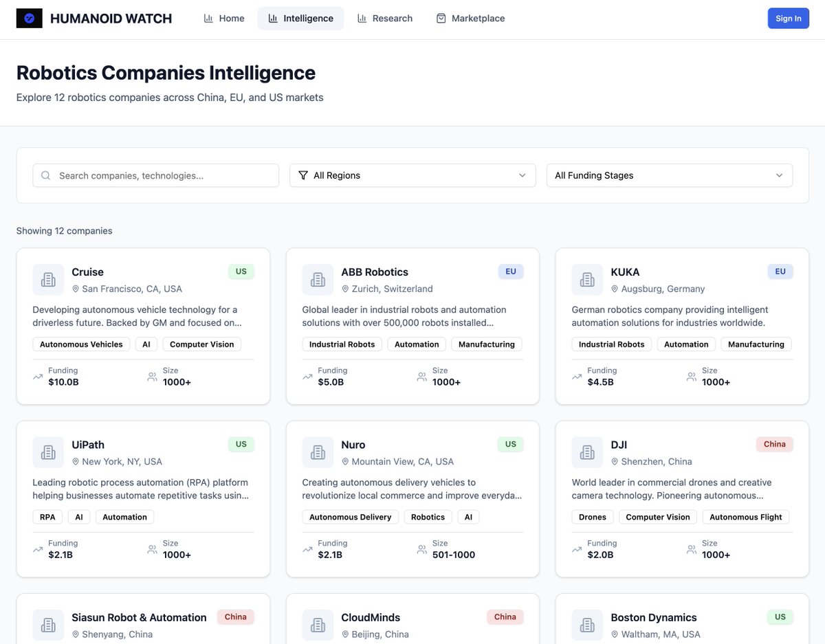Click the Industrial Robots tag on ABB Robotics
Screen dimensions: 825x644
coord(342,344)
